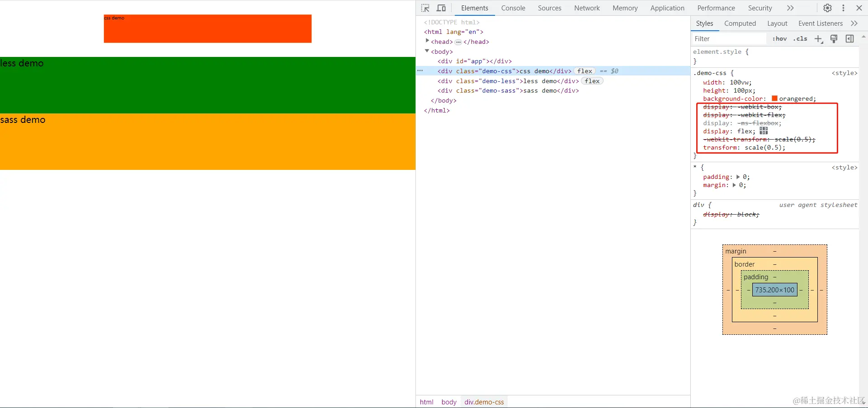This screenshot has height=408, width=868.
Task: Open the Event Listeners tab
Action: coord(821,23)
